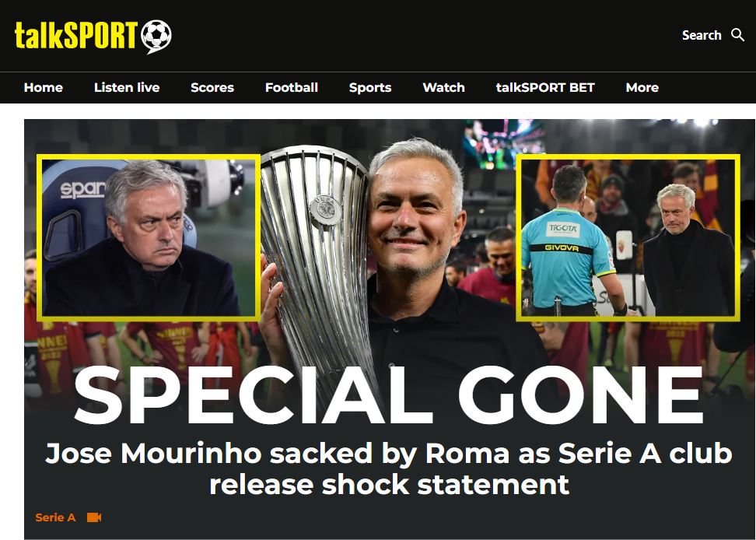Screen dimensions: 756x540
Task: Open the Football menu
Action: [x=291, y=87]
